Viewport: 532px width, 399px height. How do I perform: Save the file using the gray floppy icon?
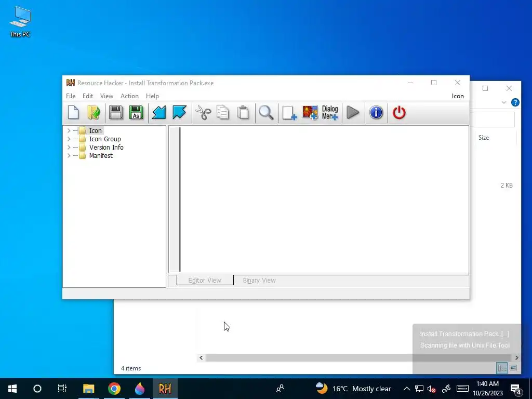tap(116, 113)
